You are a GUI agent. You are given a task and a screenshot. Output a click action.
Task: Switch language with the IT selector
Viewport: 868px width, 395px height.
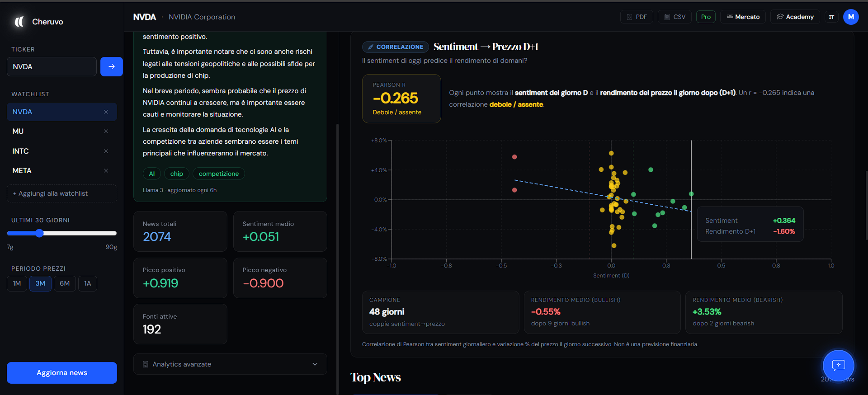click(831, 17)
